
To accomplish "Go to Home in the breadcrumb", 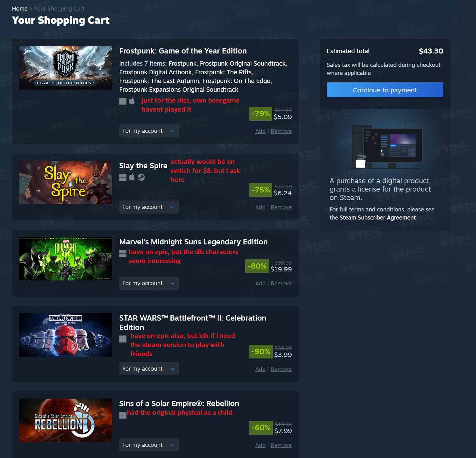I will point(20,9).
